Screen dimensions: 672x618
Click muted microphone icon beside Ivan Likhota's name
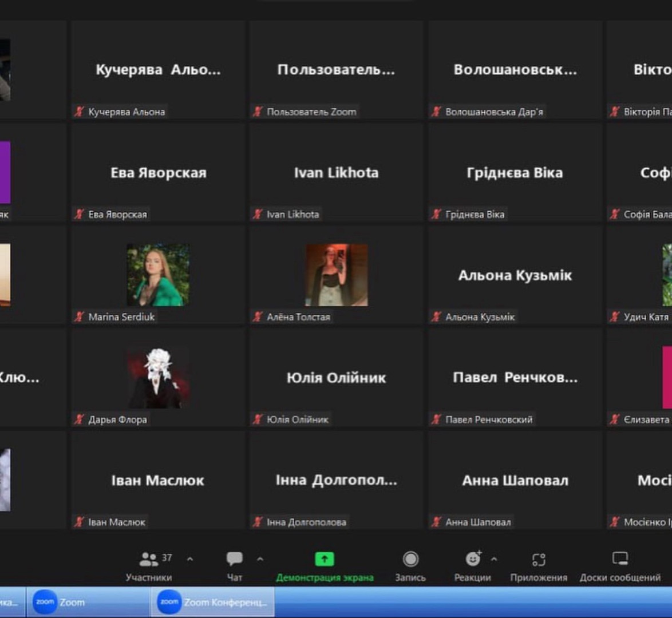click(x=258, y=214)
